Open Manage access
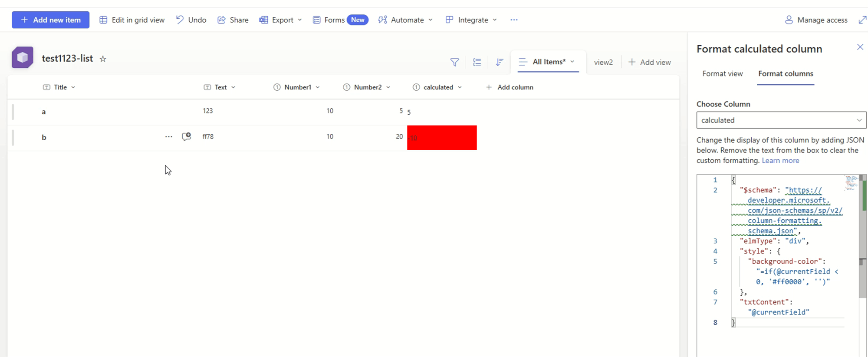The image size is (868, 357). tap(816, 20)
